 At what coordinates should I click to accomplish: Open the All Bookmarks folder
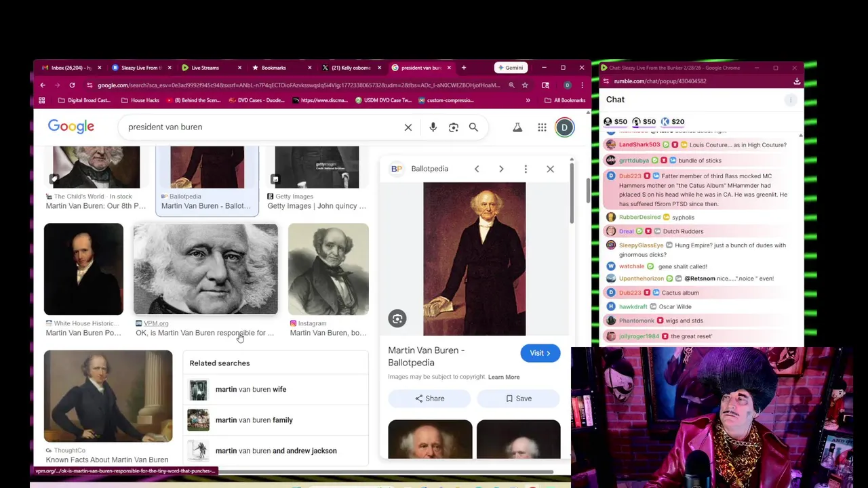(565, 100)
